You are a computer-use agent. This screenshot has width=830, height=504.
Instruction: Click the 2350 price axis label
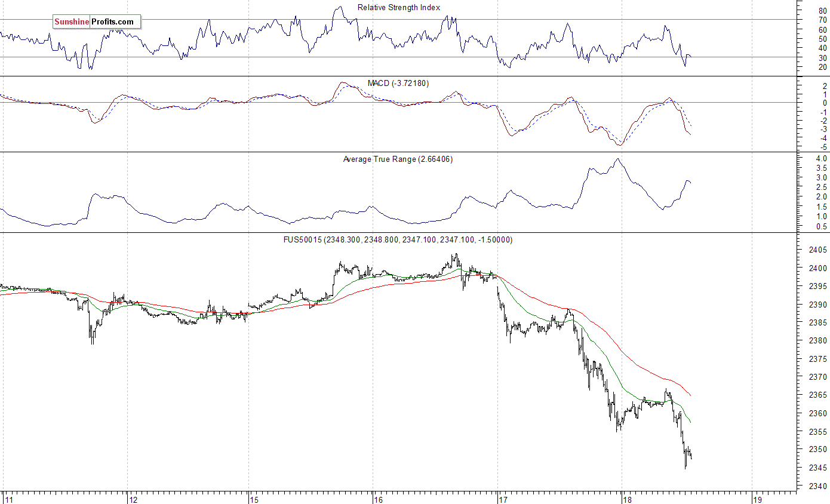point(818,450)
